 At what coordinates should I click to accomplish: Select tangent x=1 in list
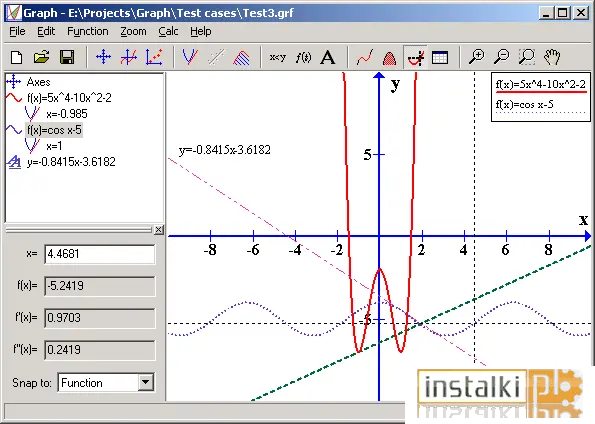pos(54,146)
